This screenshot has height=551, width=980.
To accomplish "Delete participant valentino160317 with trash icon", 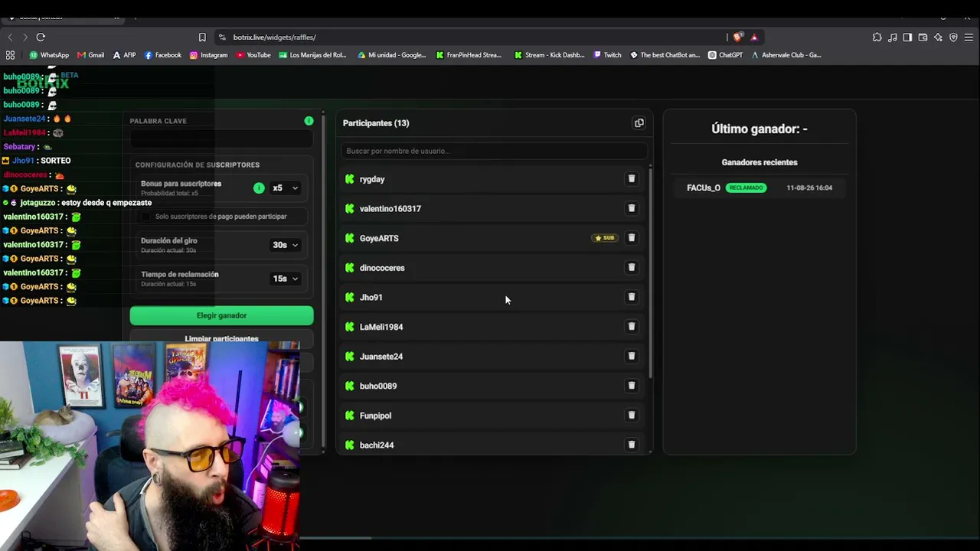I will tap(632, 208).
